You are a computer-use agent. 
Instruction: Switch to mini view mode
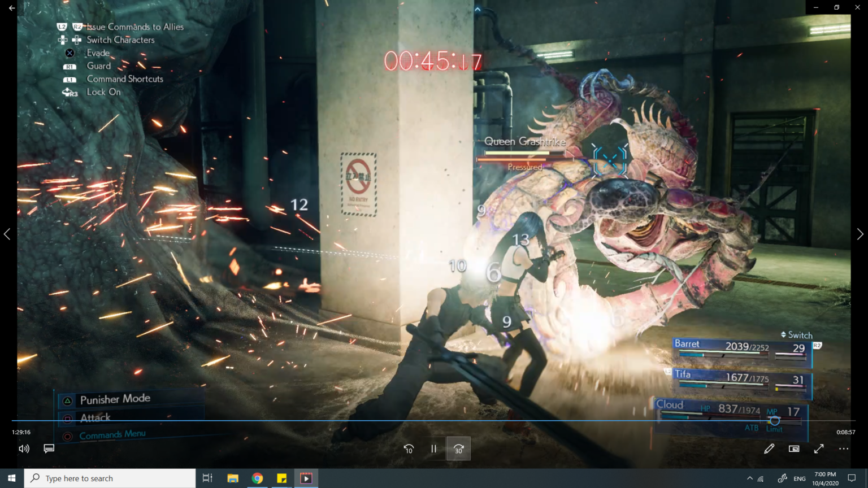[x=794, y=448]
